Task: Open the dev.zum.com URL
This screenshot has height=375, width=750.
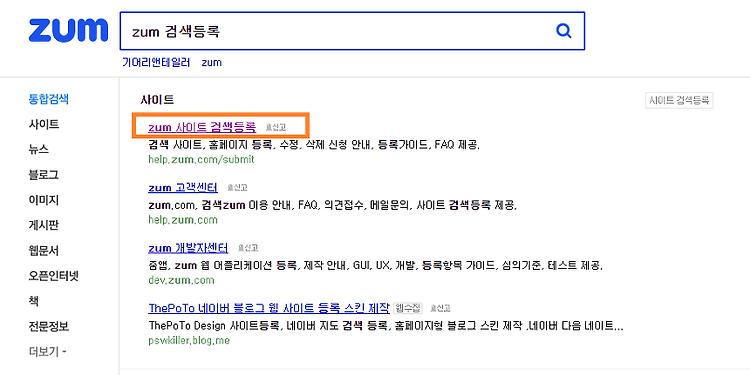Action: coord(181,280)
